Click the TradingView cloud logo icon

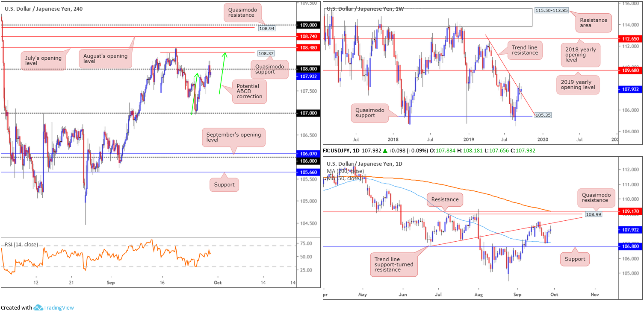[x=38, y=307]
